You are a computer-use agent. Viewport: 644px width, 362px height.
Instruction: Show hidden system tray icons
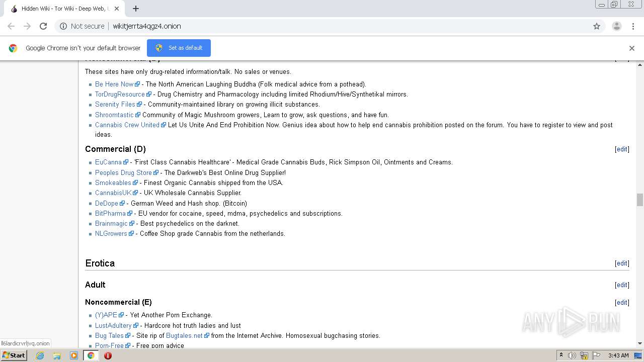pyautogui.click(x=561, y=355)
